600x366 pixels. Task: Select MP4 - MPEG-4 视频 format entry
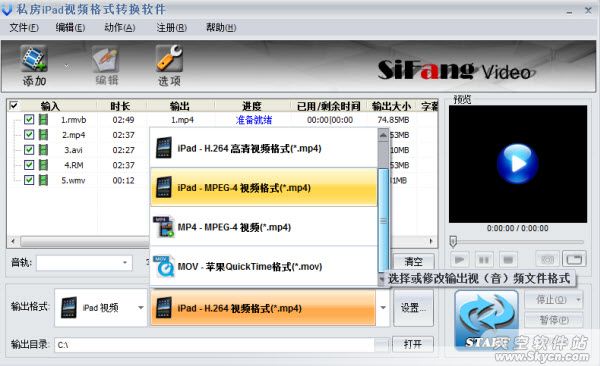[264, 227]
